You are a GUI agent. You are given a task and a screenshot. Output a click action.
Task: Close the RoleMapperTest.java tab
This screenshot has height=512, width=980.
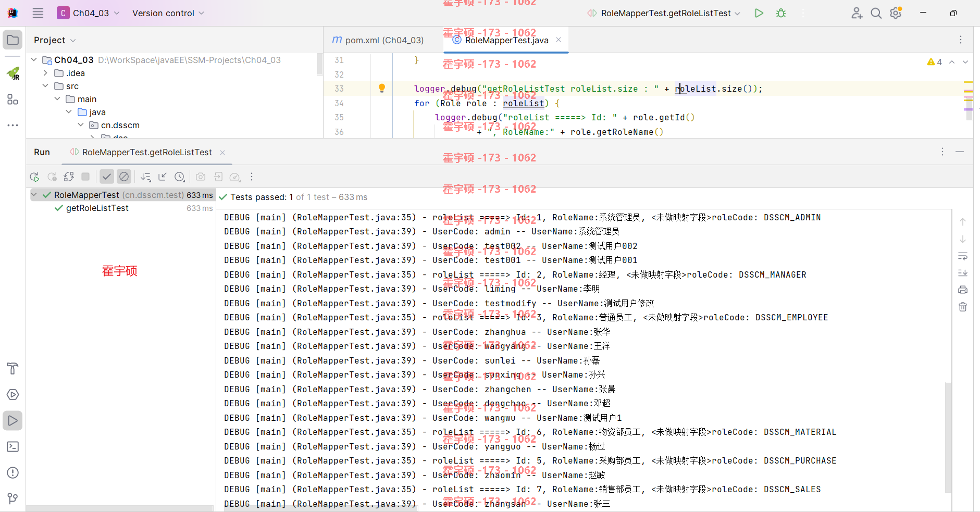[x=559, y=40]
